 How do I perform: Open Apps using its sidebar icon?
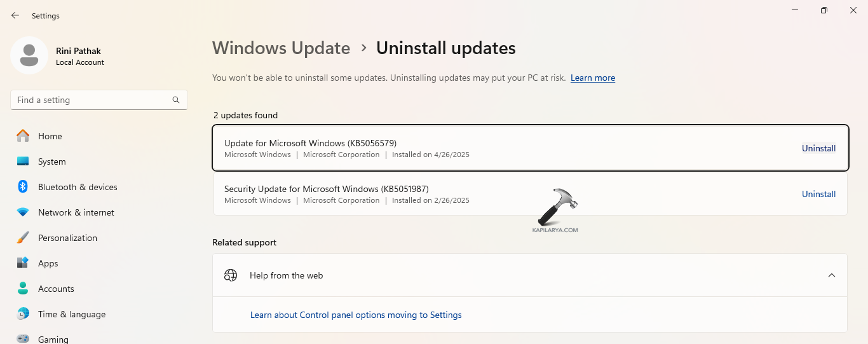(23, 263)
